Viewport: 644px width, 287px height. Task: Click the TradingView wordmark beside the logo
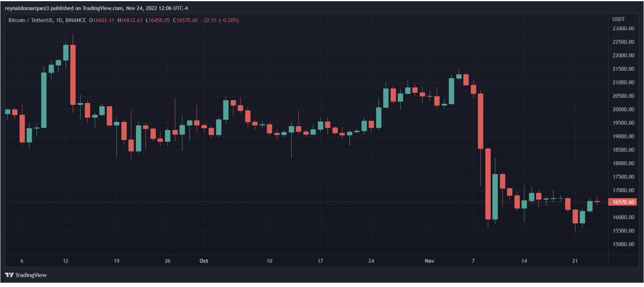(x=31, y=275)
